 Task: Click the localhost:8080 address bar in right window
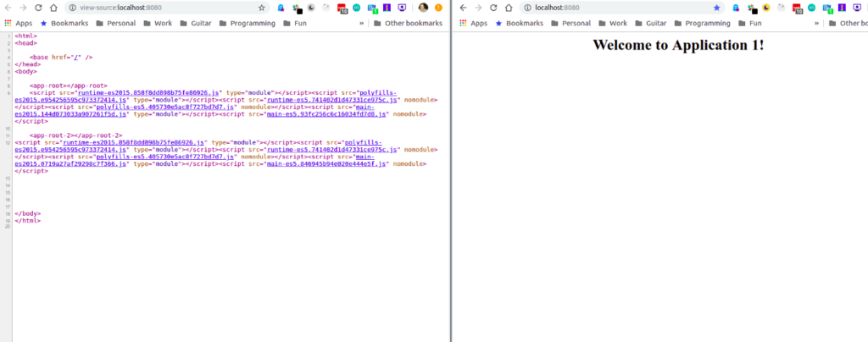[x=622, y=8]
